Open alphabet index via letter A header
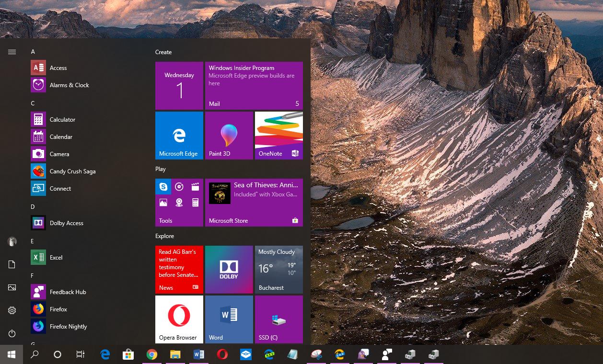This screenshot has width=603, height=364. pyautogui.click(x=33, y=52)
